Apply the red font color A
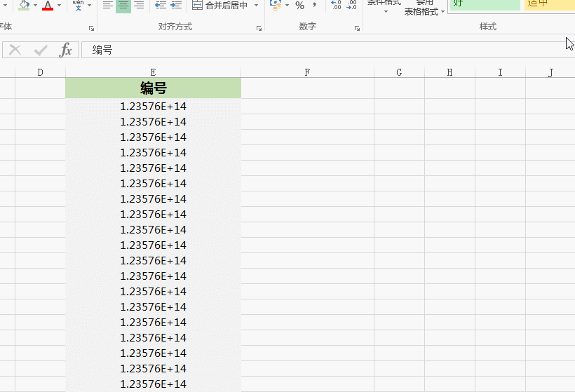 coord(48,5)
